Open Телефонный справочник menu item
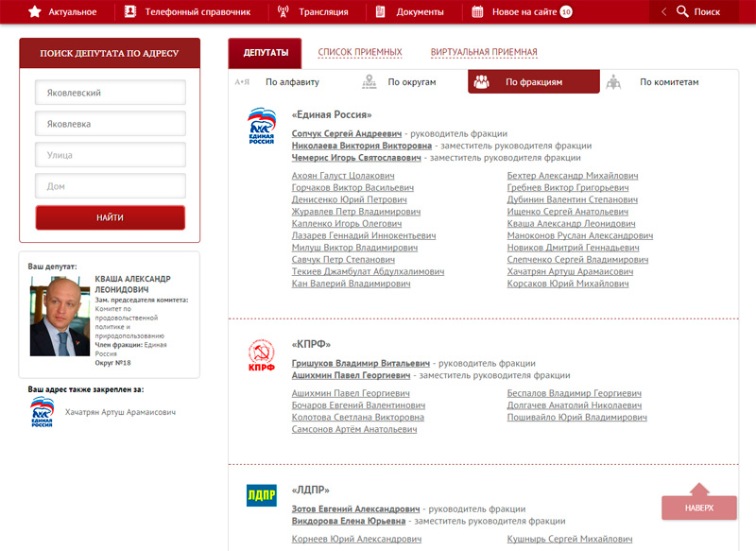Screen dimensions: 756x551 198,11
